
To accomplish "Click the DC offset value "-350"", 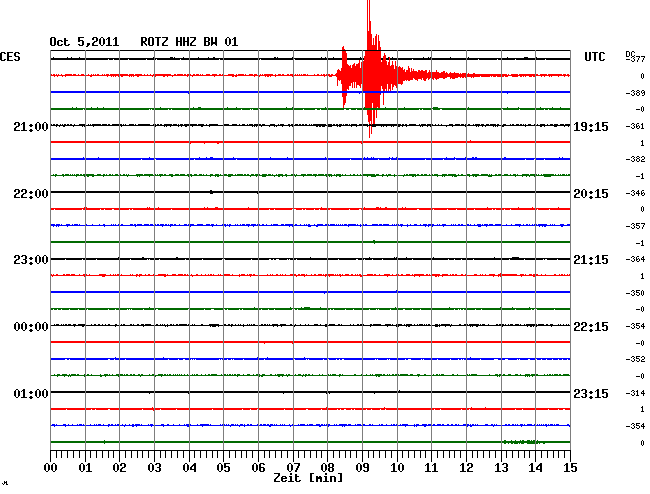I will (635, 293).
